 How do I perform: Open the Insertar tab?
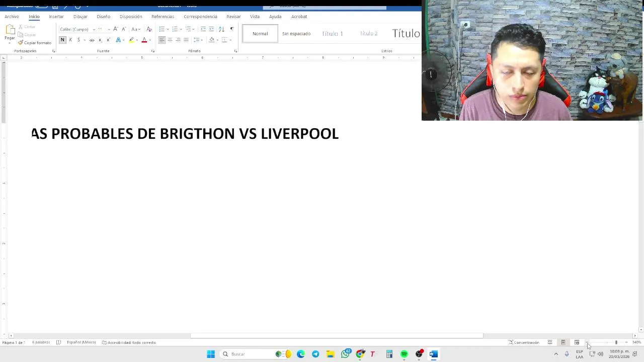click(x=56, y=17)
